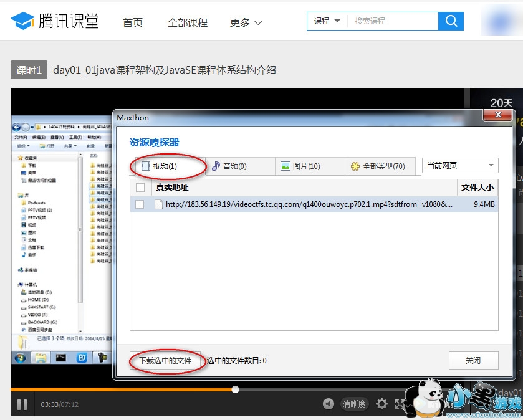Click the blue search magnifier button
Viewport: 523px width, 420px height.
(x=451, y=21)
